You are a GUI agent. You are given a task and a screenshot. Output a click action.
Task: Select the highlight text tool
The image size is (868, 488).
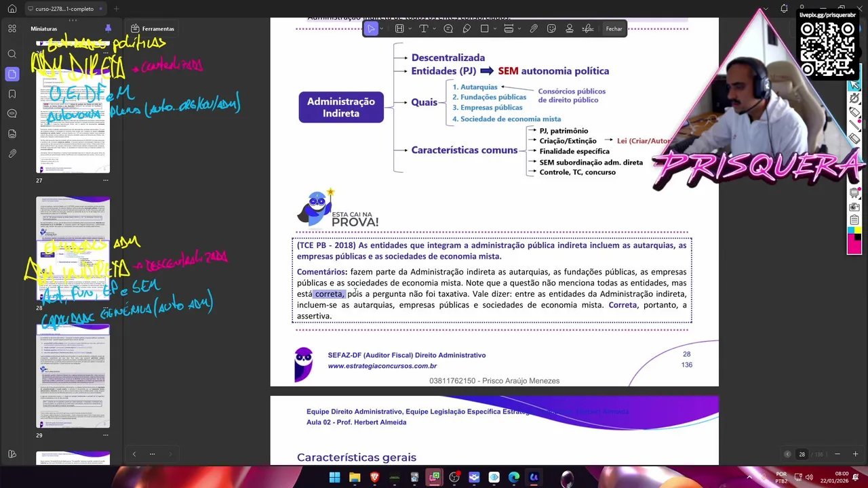399,28
